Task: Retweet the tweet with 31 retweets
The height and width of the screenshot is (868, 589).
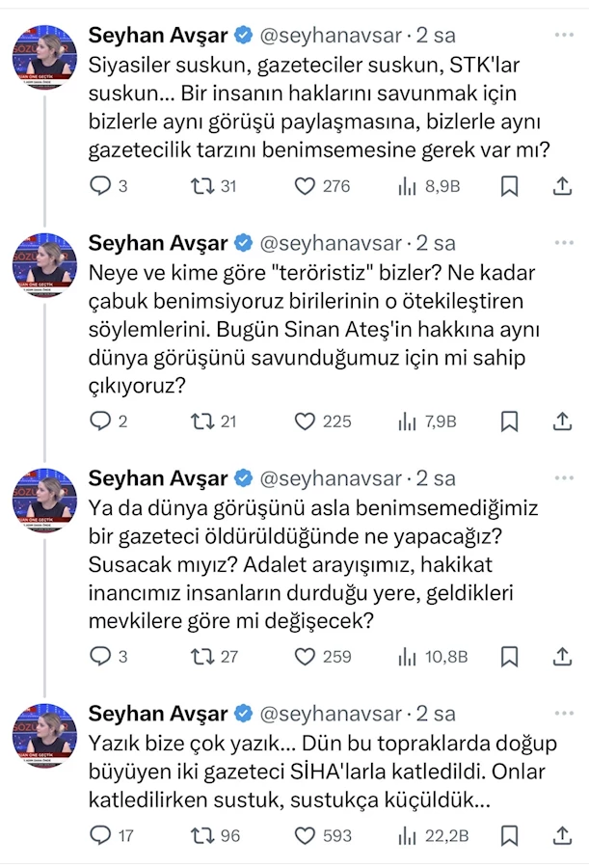Action: 202,186
